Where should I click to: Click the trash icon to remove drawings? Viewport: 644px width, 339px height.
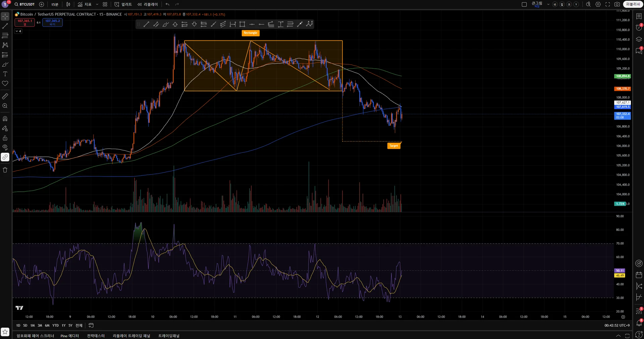[5, 170]
